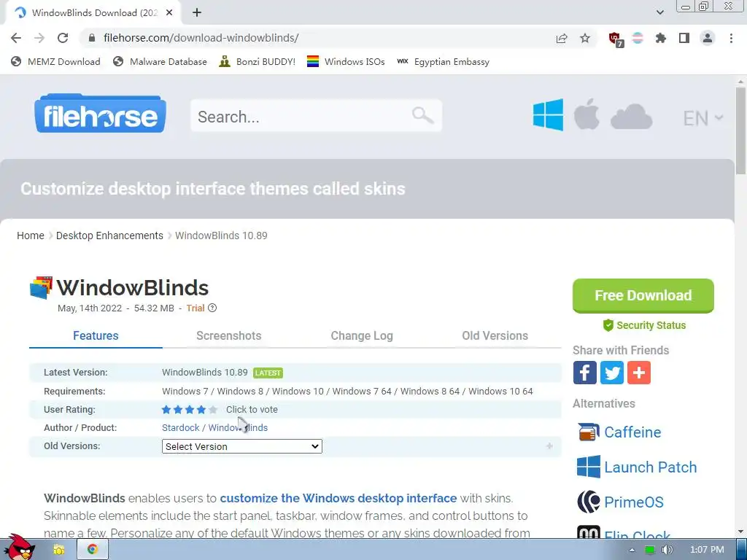Click the Trial license help icon
The width and height of the screenshot is (747, 560).
click(x=212, y=308)
